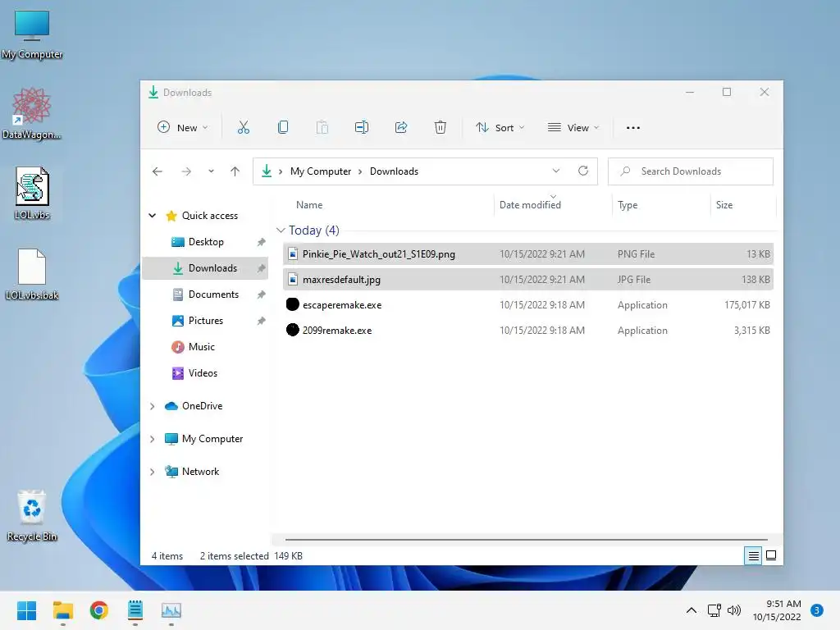Viewport: 840px width, 630px height.
Task: Unpin Pictures from Quick access
Action: coord(262,321)
